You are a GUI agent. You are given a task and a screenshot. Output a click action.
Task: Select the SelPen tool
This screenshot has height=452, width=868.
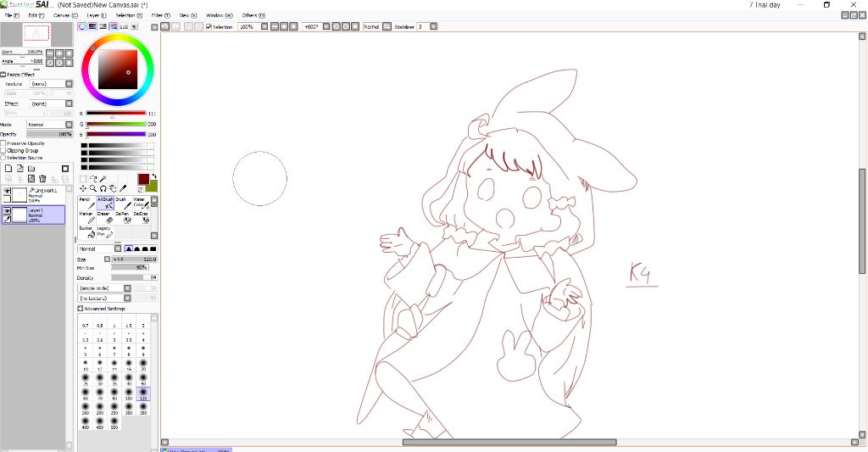(x=123, y=217)
